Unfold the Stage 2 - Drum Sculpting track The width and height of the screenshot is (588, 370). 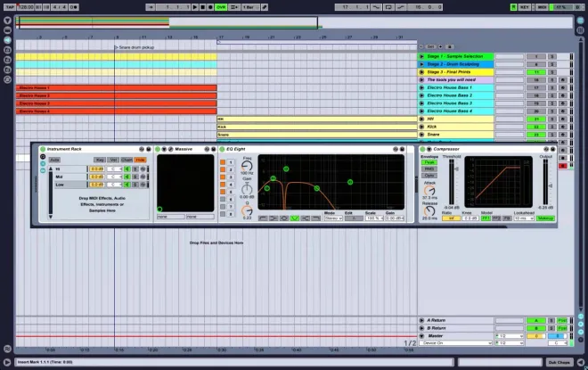[421, 64]
